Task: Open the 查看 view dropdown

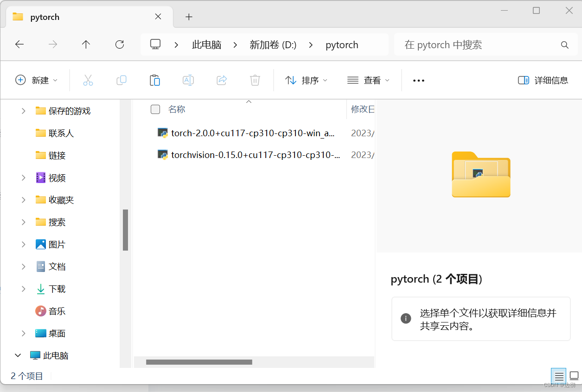Action: point(368,80)
